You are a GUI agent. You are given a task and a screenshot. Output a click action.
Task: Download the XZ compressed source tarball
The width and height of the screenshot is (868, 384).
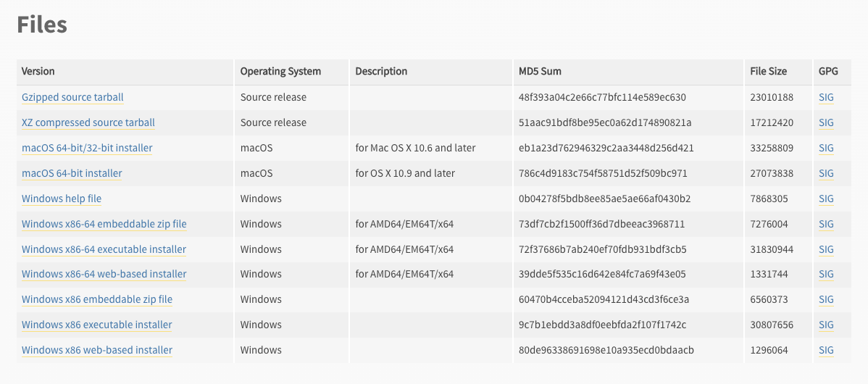pos(88,122)
